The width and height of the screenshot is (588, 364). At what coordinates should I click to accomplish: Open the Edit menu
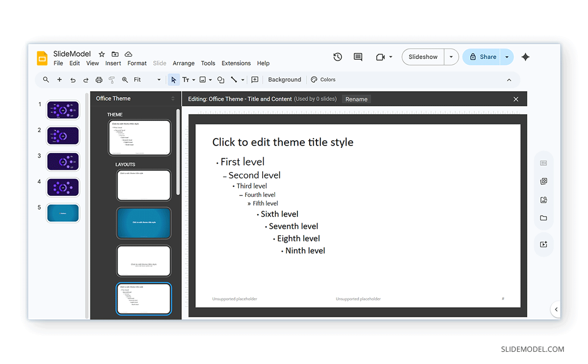click(74, 63)
